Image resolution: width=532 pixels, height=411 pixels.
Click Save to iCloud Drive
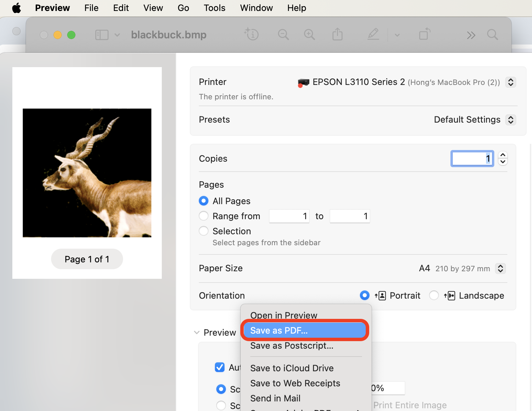click(292, 368)
